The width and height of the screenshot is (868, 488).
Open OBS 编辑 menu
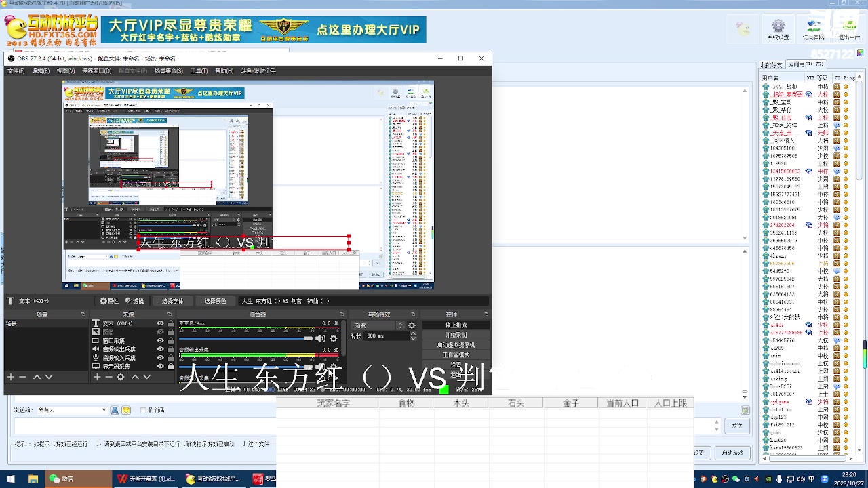pos(40,70)
